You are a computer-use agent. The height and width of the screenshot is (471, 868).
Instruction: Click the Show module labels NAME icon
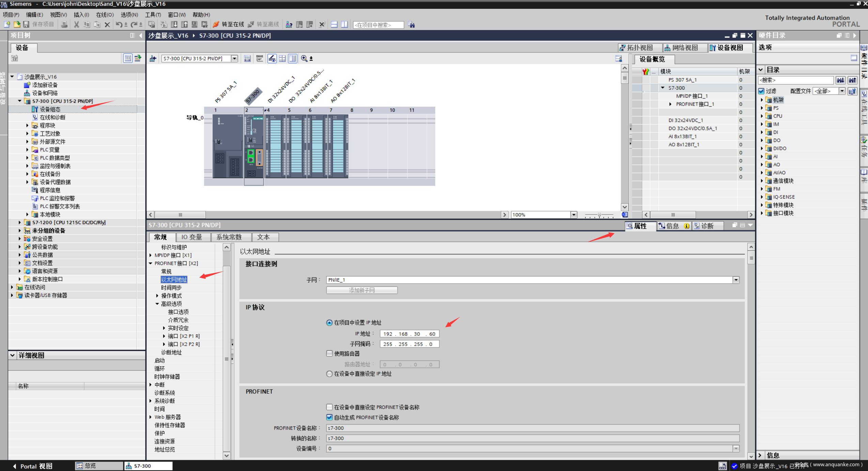(x=260, y=59)
